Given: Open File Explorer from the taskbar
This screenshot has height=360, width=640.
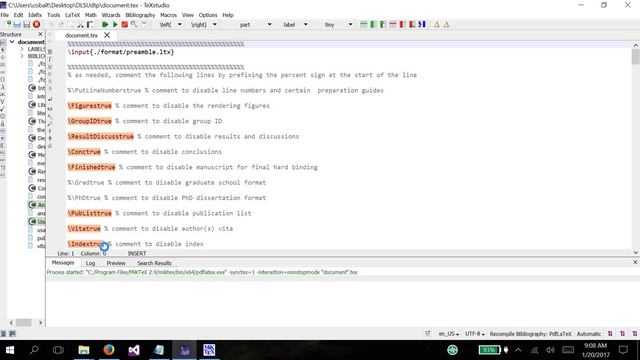Looking at the screenshot, I should (84, 350).
